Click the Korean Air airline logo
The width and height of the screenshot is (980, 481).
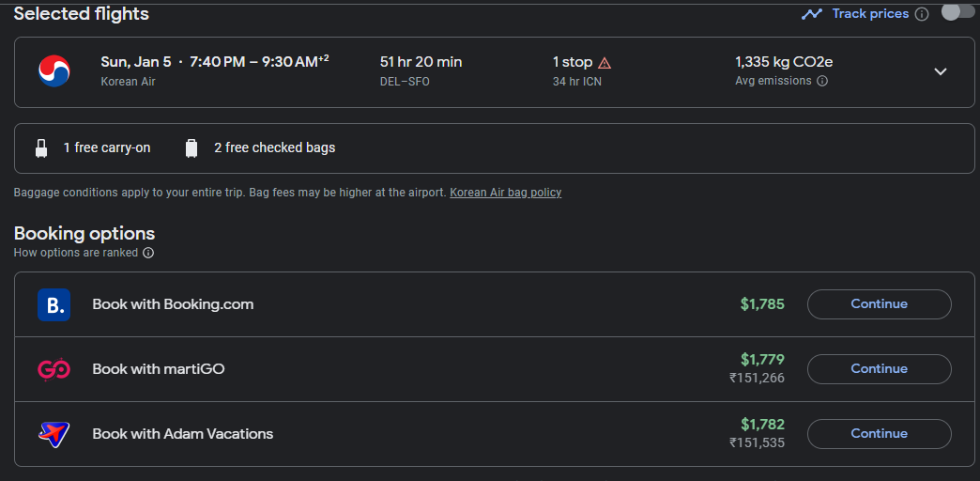point(54,71)
